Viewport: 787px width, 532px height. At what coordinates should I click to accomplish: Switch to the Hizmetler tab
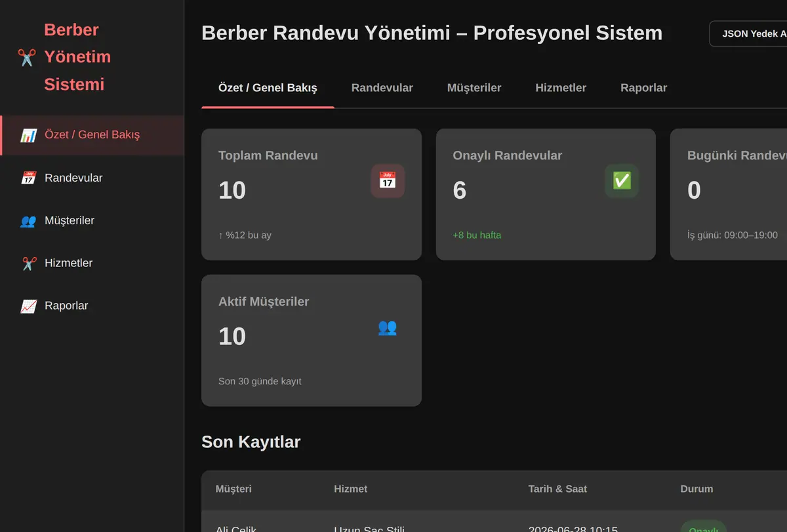coord(561,88)
